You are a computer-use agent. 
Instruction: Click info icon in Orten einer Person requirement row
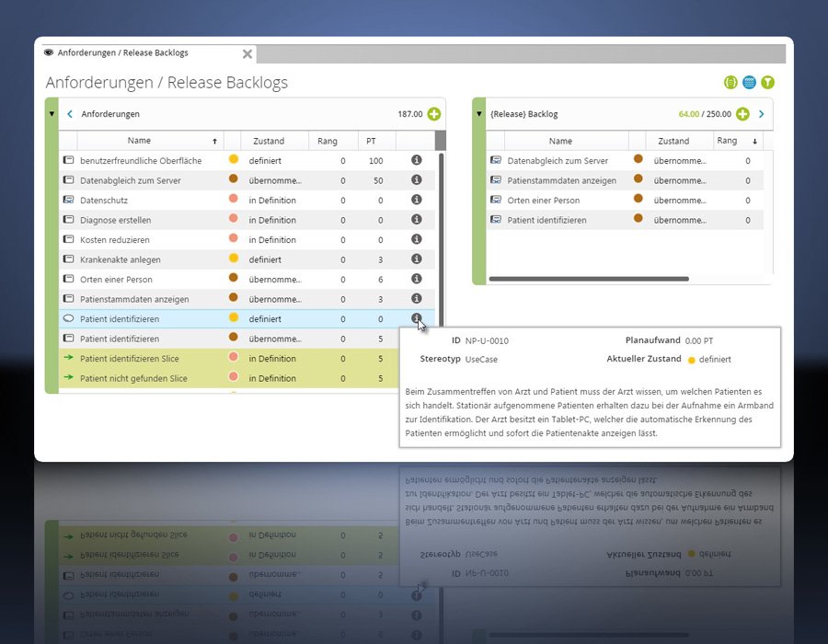click(x=416, y=278)
